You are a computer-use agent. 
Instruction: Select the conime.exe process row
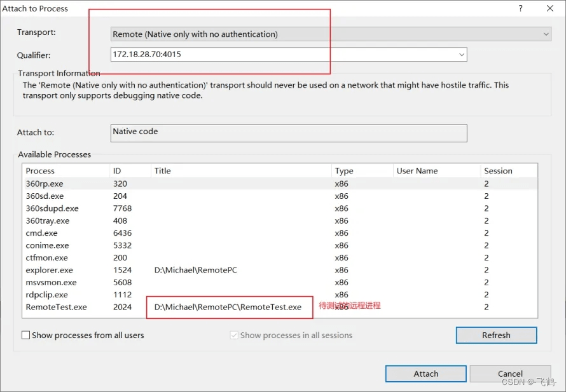pos(280,245)
